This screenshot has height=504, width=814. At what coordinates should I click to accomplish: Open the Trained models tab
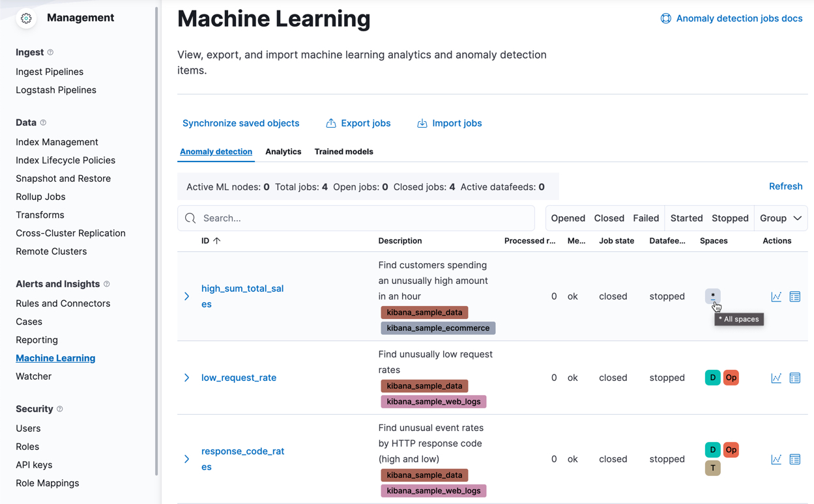click(343, 151)
